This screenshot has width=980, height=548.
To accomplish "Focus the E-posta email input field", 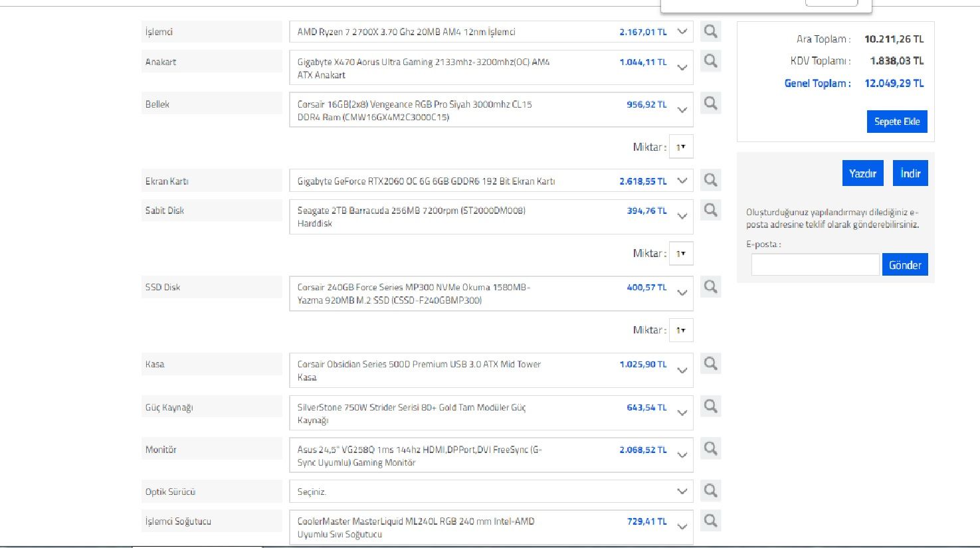I will coord(815,264).
